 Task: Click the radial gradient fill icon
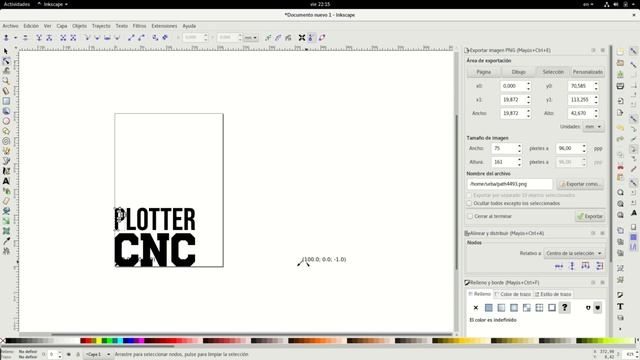click(514, 307)
